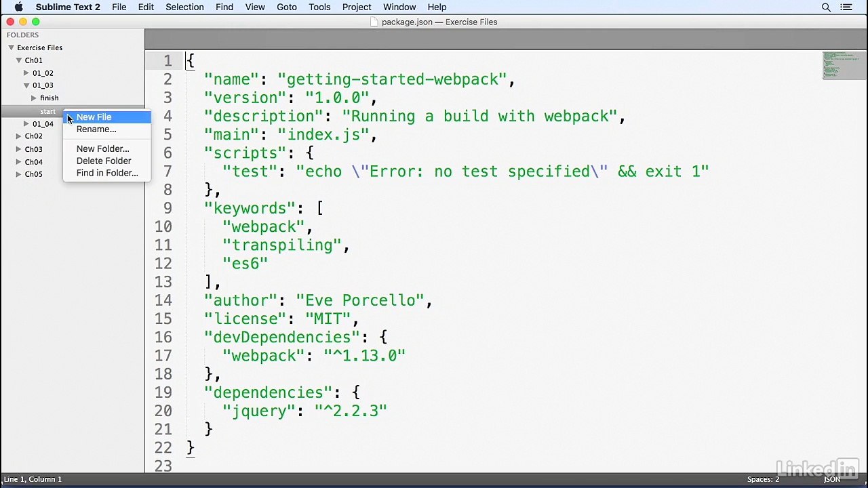Screen dimensions: 868x488
Task: Click the closing brace on line 22
Action: click(x=191, y=448)
